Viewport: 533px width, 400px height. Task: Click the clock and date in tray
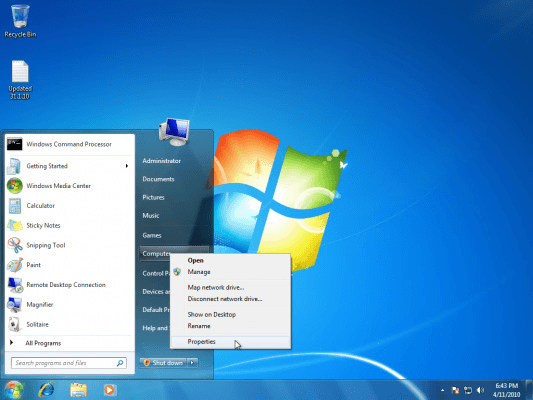(x=506, y=390)
